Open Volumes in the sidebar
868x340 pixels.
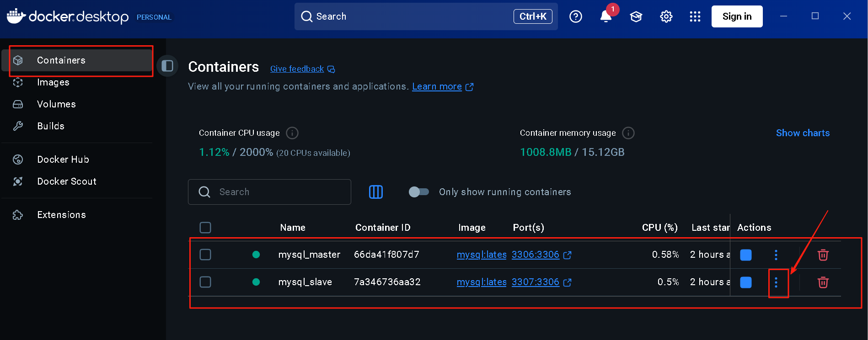point(56,104)
